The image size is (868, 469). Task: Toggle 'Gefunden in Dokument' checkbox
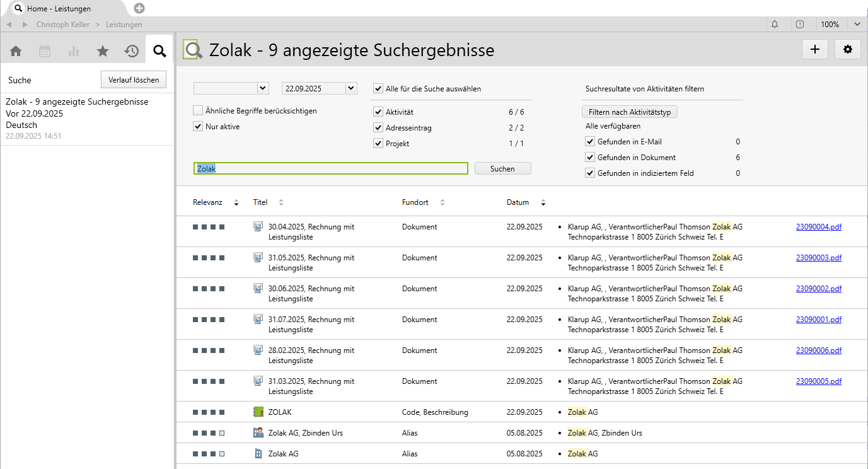click(x=590, y=158)
